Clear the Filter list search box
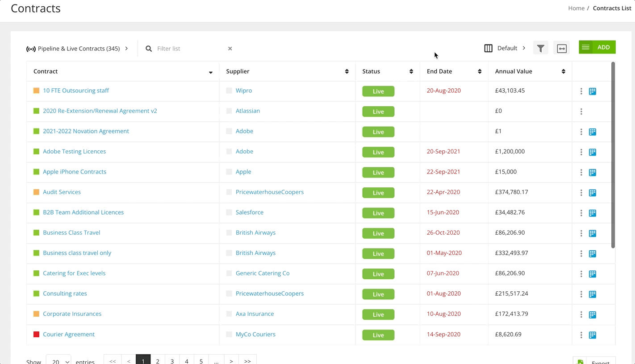The height and width of the screenshot is (364, 635). pos(230,49)
